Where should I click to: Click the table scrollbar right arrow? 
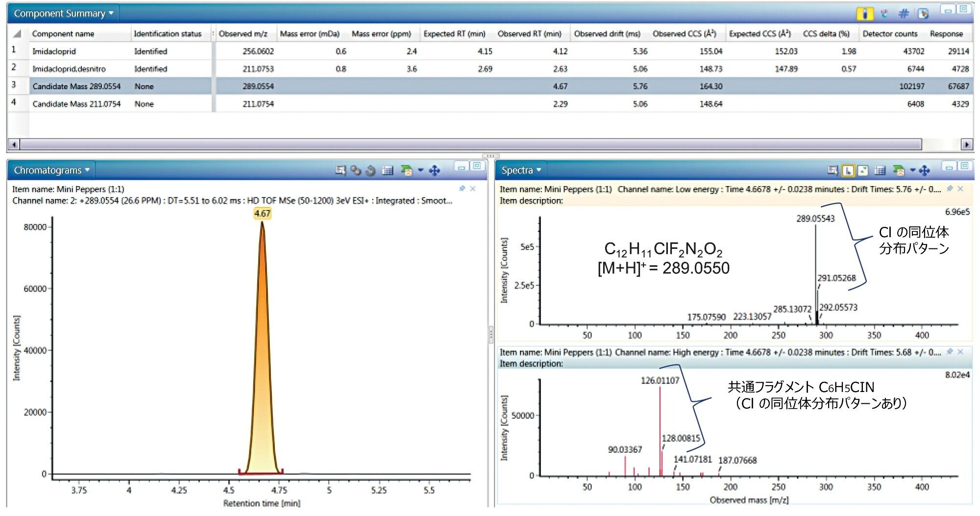click(x=966, y=145)
